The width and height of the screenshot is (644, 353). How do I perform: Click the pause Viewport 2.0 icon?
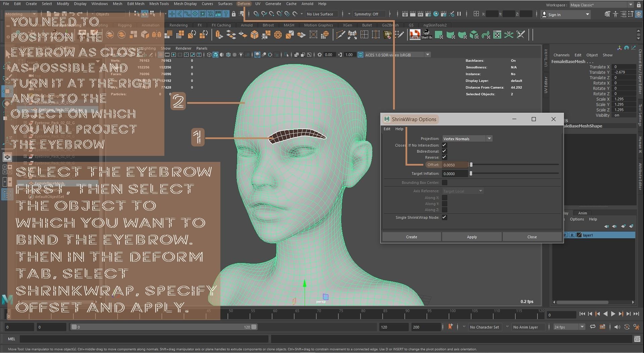point(459,14)
